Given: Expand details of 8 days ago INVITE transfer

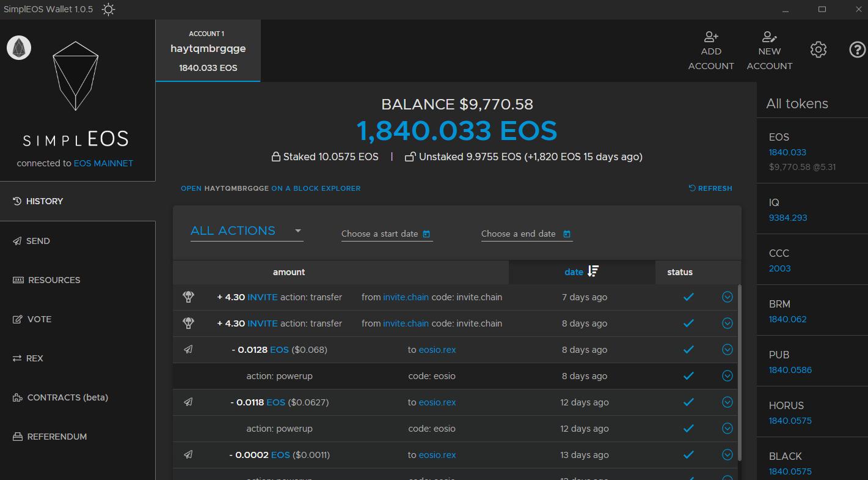Looking at the screenshot, I should tap(727, 323).
